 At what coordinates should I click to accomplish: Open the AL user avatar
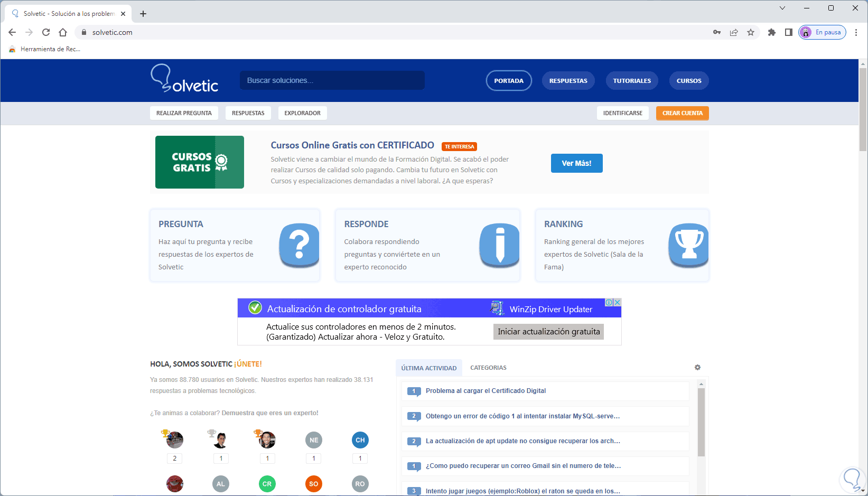pyautogui.click(x=221, y=484)
